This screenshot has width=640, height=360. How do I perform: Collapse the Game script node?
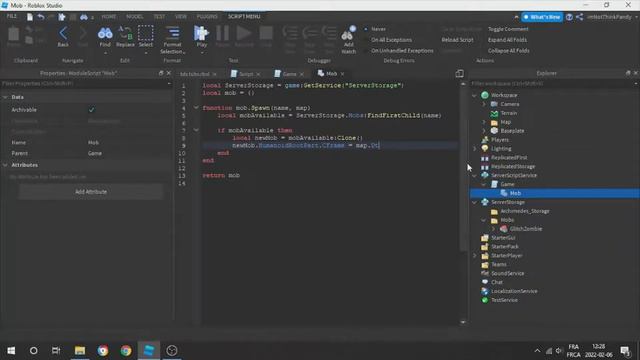pyautogui.click(x=484, y=184)
